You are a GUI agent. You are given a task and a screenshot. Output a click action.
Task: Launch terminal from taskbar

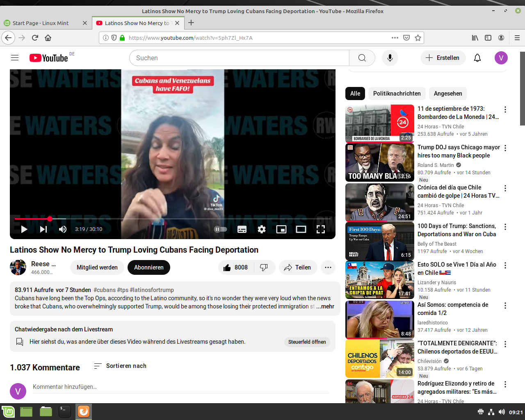(65, 411)
